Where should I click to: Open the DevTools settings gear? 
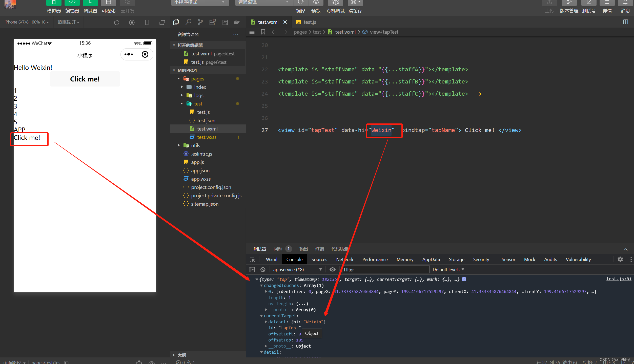(x=620, y=259)
